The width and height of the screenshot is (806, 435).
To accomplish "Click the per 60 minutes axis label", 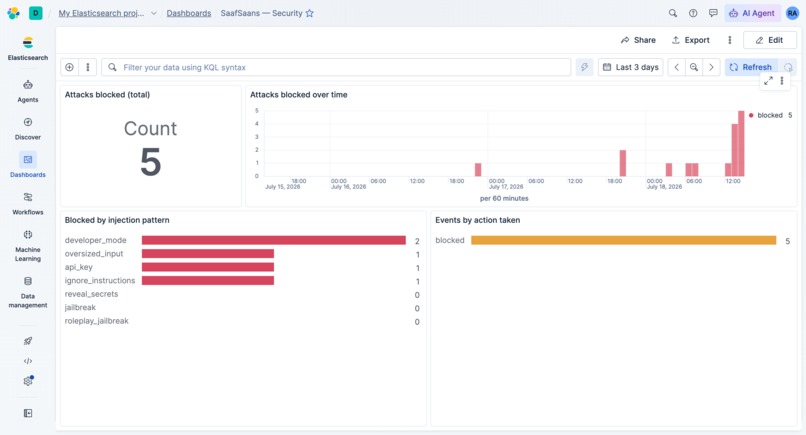I will (504, 198).
